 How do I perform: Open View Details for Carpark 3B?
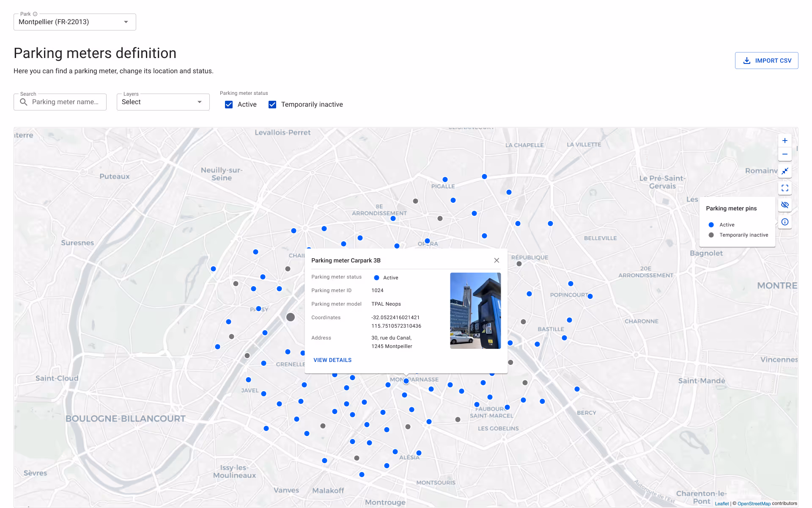(332, 360)
